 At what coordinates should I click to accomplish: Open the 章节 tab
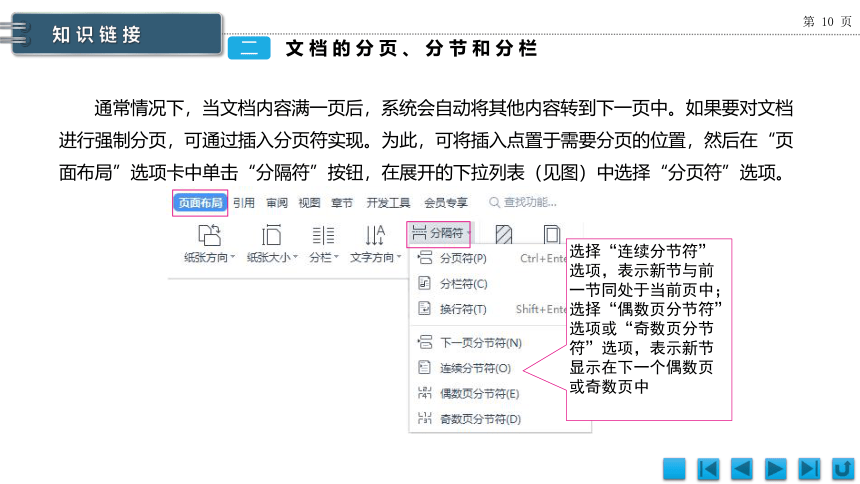click(x=342, y=203)
